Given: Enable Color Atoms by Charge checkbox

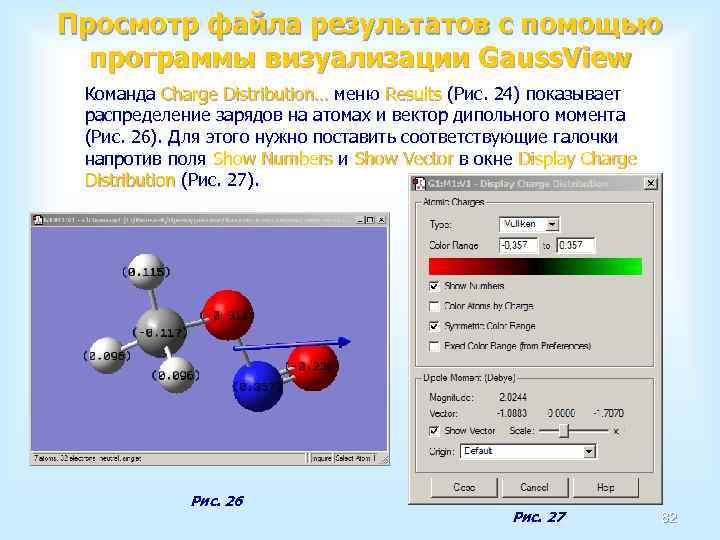Looking at the screenshot, I should (x=434, y=306).
